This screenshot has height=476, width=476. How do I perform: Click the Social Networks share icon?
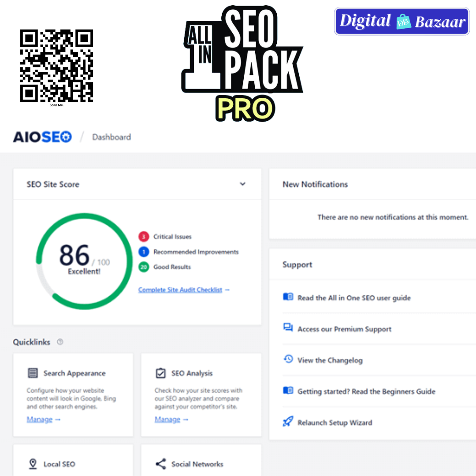(160, 464)
